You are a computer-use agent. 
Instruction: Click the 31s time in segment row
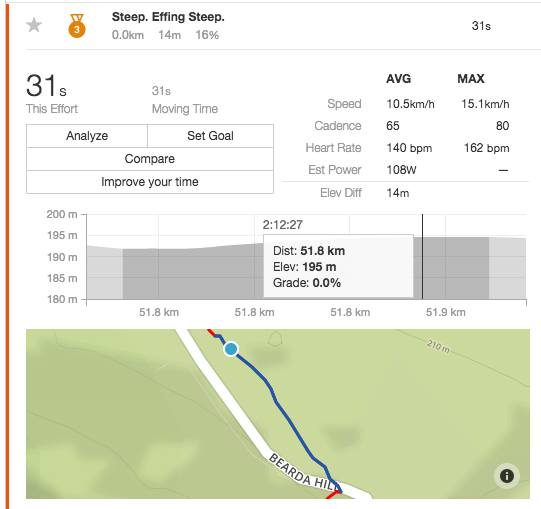[x=481, y=26]
